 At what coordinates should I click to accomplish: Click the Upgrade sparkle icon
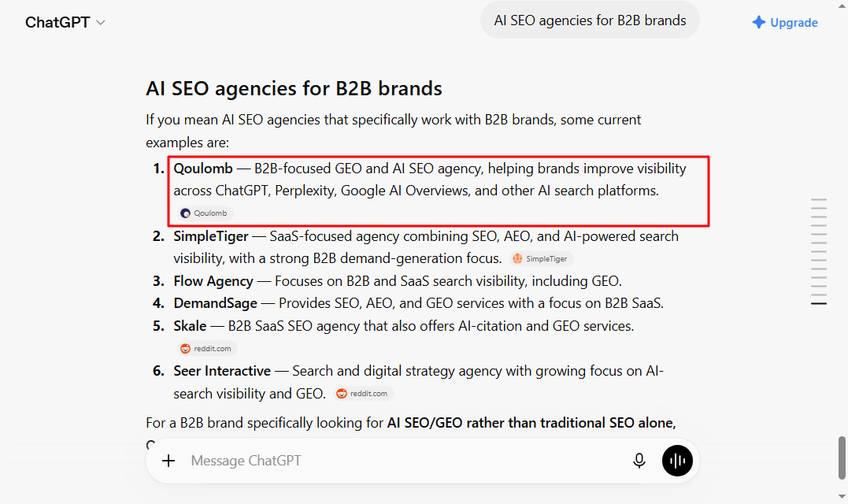pos(759,22)
